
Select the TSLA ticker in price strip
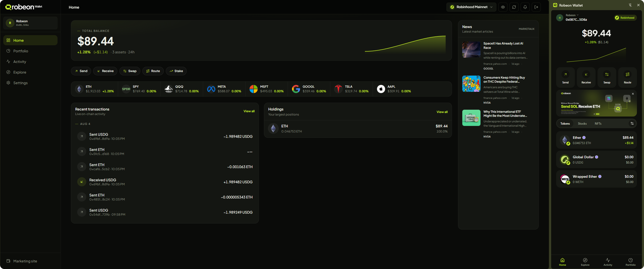tap(351, 89)
